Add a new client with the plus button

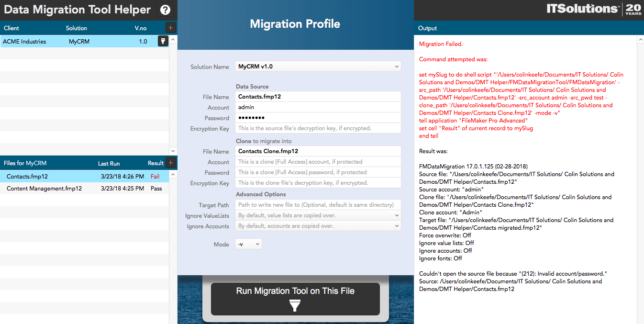(171, 28)
